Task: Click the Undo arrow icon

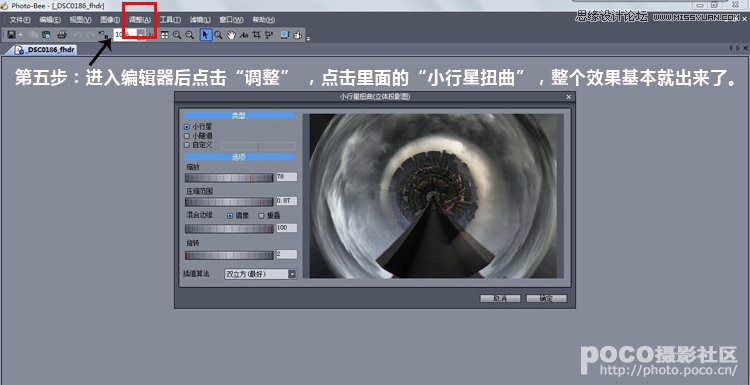Action: click(x=77, y=34)
